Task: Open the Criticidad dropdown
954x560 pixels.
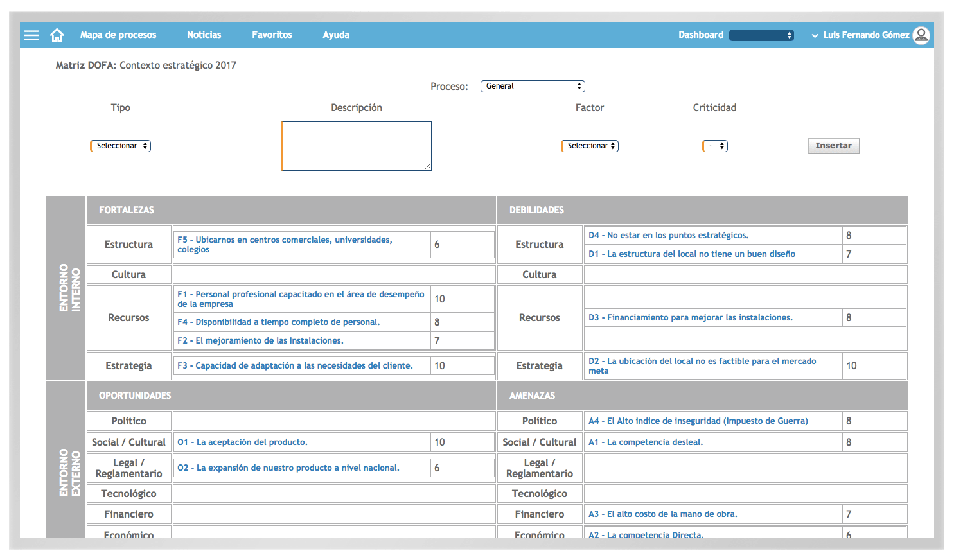Action: point(715,146)
